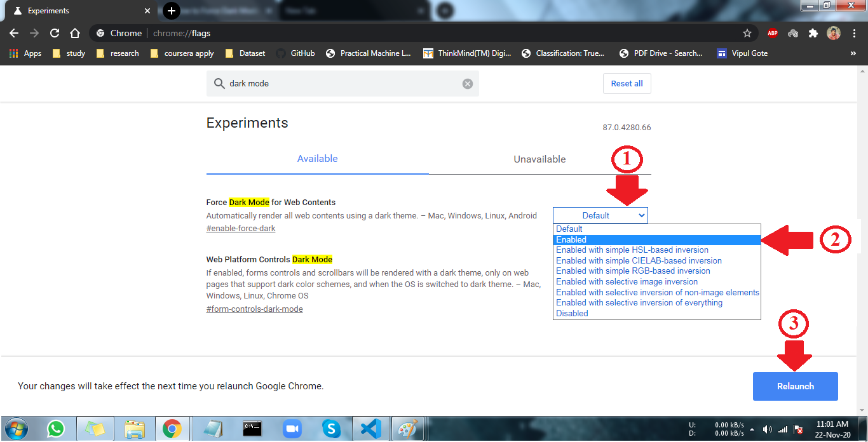Screen dimensions: 868x442
Task: Reload the chrome://flags page
Action: [x=55, y=33]
